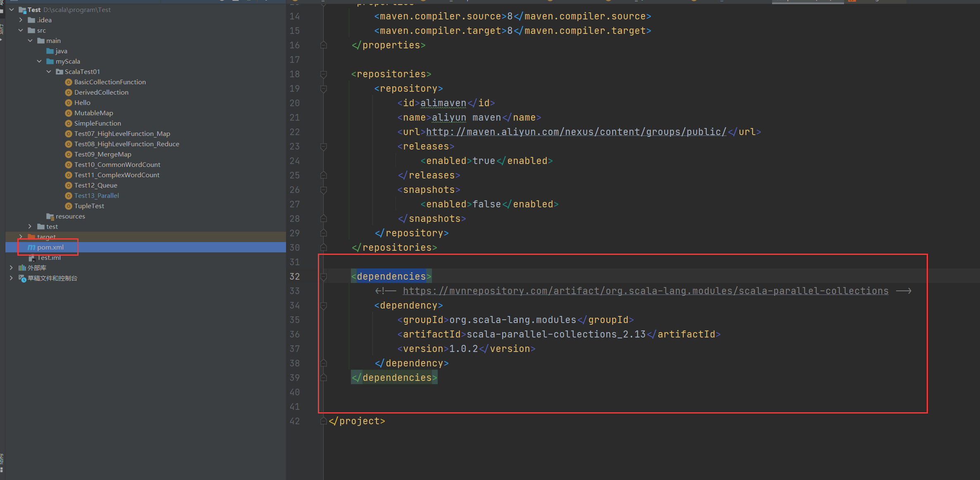980x480 pixels.
Task: Expand the .idea folder
Action: (x=21, y=20)
